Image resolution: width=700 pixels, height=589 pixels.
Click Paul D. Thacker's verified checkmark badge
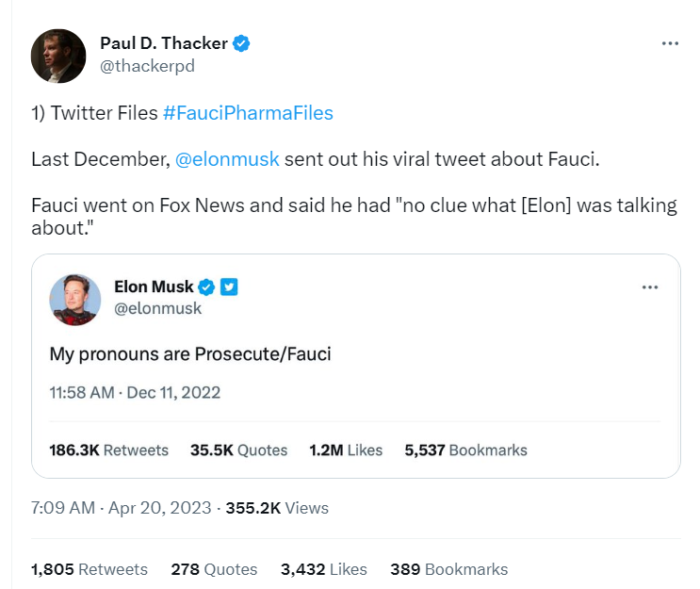241,43
